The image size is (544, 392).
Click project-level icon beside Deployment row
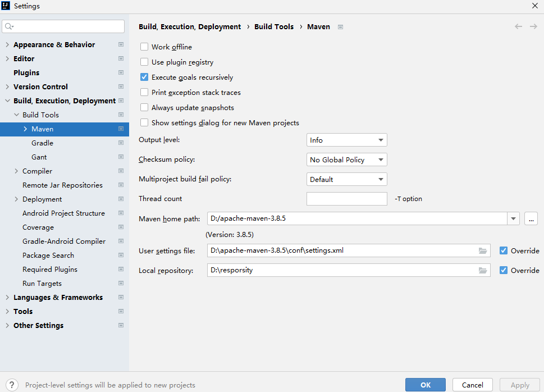pos(121,199)
